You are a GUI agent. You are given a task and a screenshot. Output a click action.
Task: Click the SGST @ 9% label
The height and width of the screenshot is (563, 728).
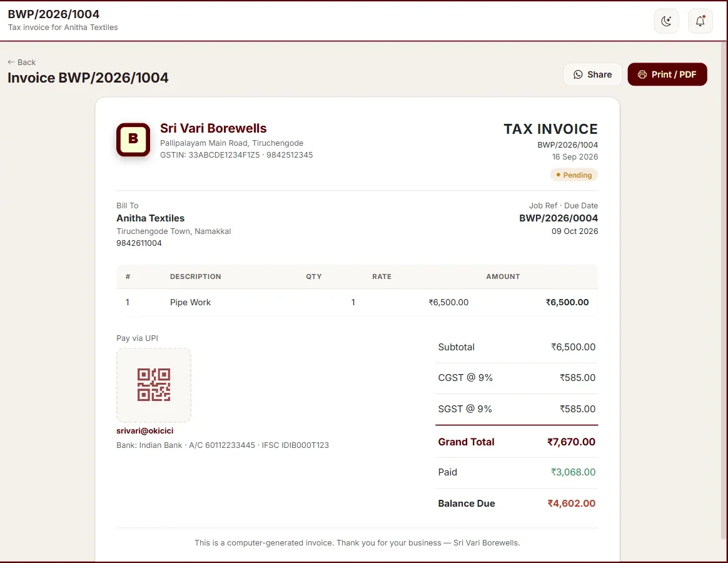tap(465, 408)
